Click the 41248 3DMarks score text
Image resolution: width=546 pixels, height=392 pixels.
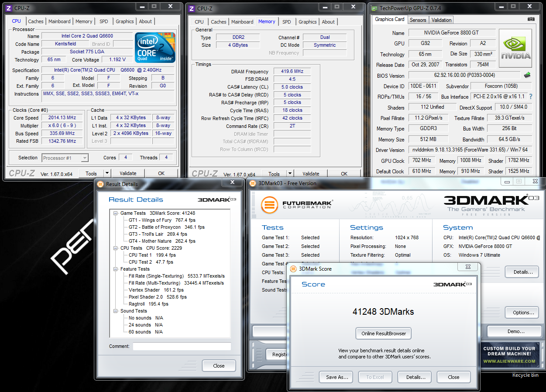[x=383, y=312]
